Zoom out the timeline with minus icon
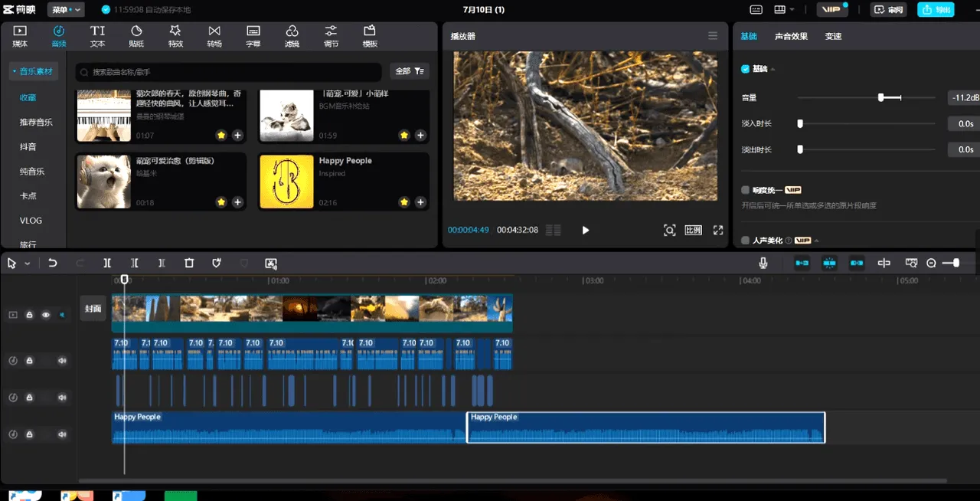 tap(931, 263)
